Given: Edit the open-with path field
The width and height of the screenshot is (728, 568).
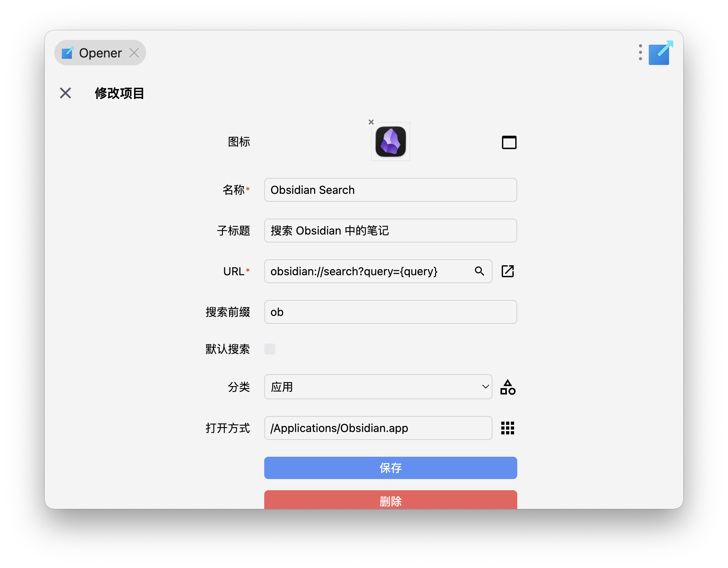Looking at the screenshot, I should (378, 428).
